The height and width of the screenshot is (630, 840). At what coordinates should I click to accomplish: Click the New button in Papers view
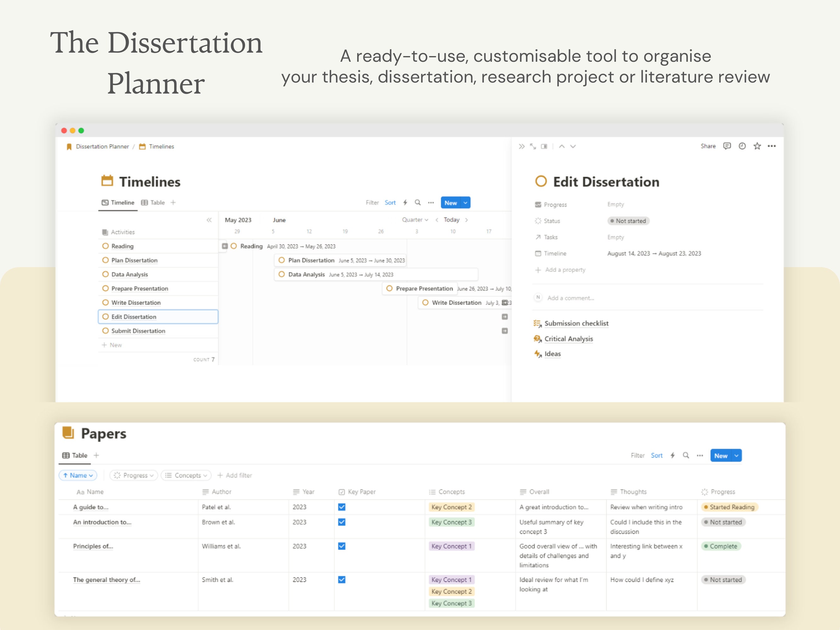tap(722, 455)
